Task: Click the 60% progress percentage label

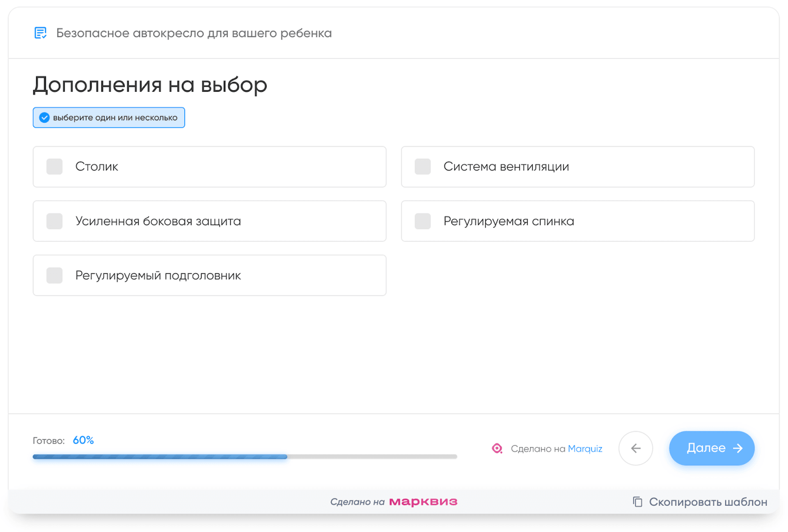Action: pyautogui.click(x=83, y=440)
